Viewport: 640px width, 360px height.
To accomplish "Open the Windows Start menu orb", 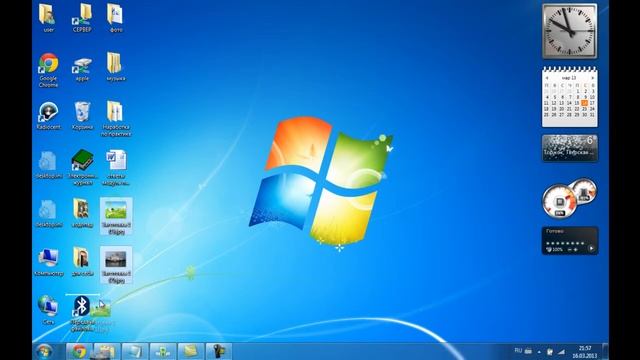I will 44,351.
